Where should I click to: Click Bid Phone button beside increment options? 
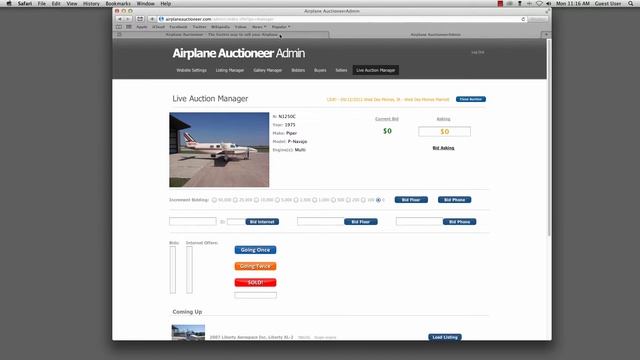click(454, 200)
